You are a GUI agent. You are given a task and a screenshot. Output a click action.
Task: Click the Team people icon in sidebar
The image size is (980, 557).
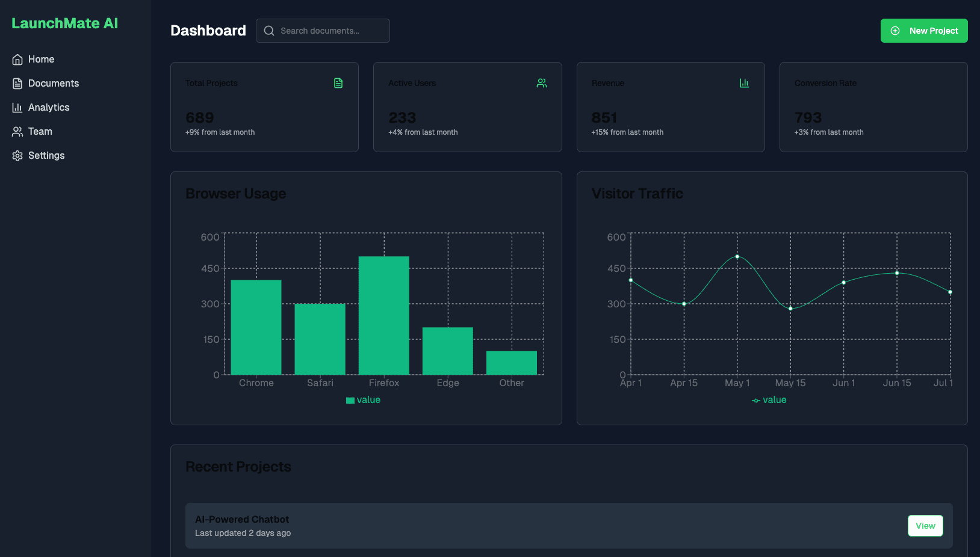(x=17, y=132)
